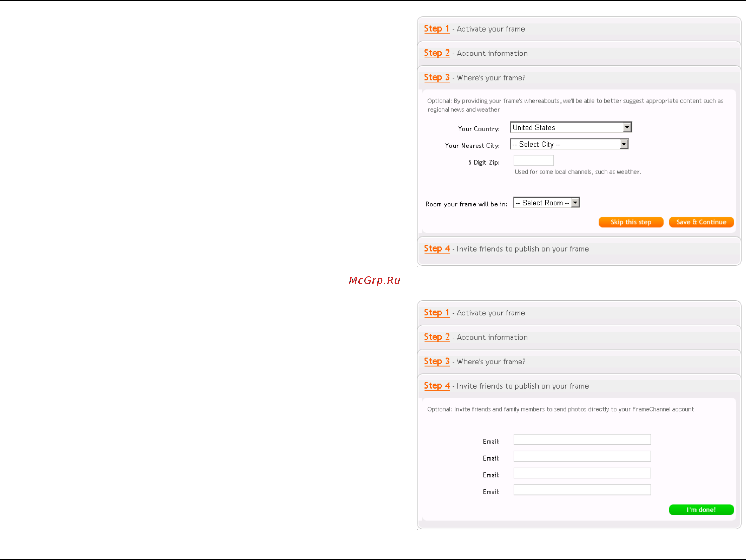Screen dimensions: 746x560
Task: Click the green I'm done! button
Action: click(701, 510)
